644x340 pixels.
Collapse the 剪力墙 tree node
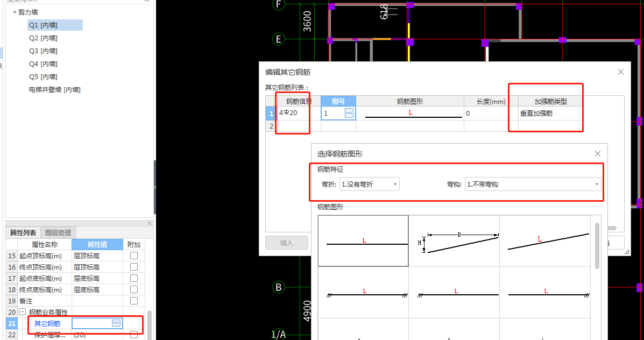tap(15, 12)
